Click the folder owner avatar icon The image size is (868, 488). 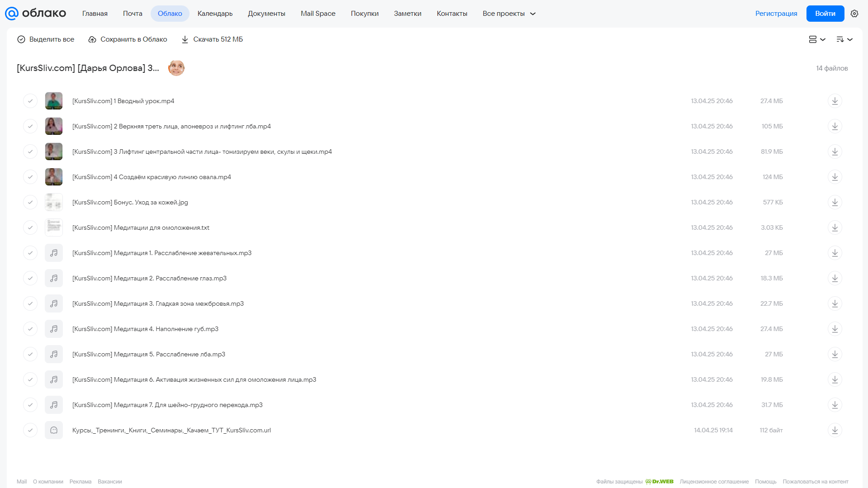pyautogui.click(x=176, y=68)
